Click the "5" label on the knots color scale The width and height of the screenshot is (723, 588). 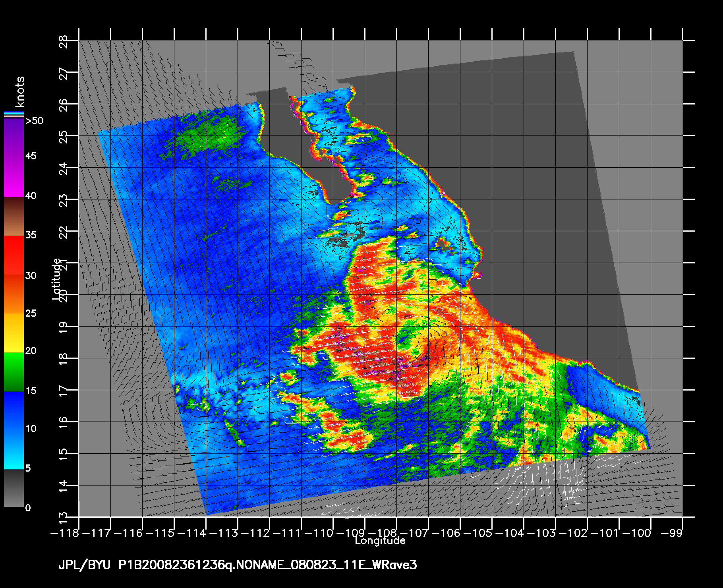[x=28, y=468]
